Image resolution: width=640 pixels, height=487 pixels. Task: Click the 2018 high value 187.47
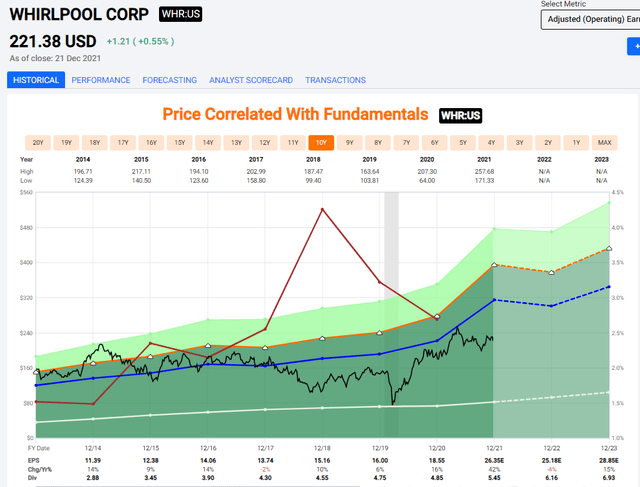(313, 171)
